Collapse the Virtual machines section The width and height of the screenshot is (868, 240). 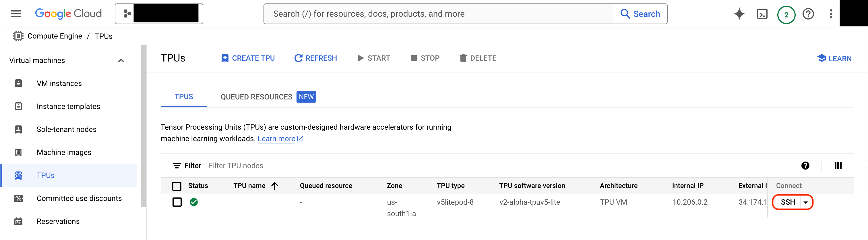[121, 60]
